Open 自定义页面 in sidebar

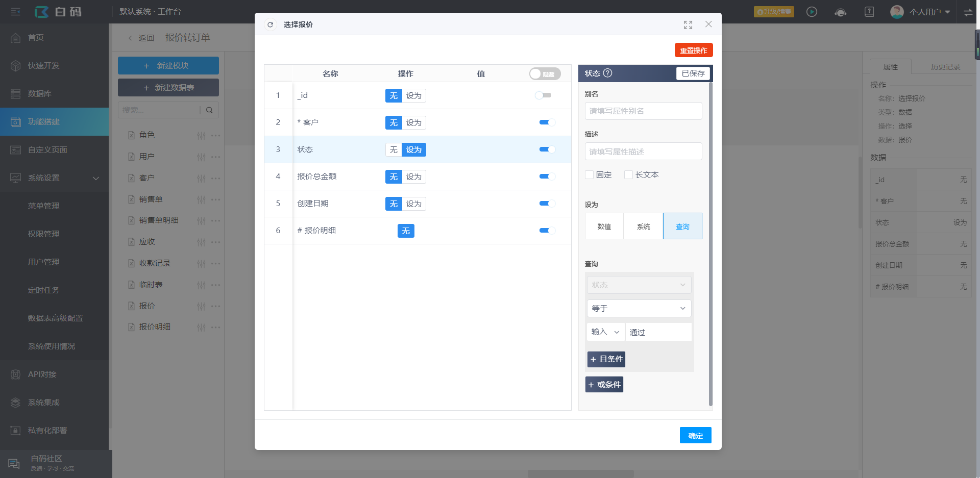[x=54, y=150]
